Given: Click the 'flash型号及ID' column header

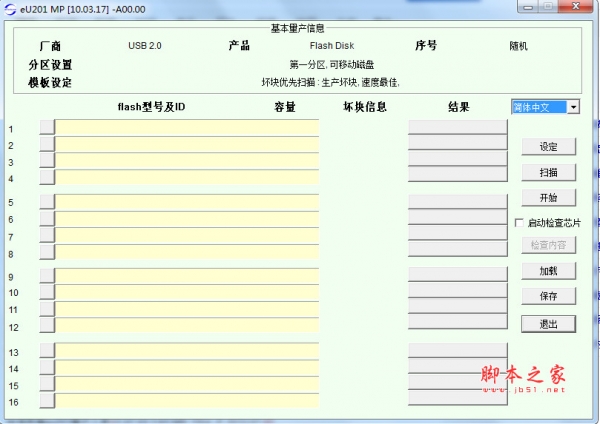Looking at the screenshot, I should 151,107.
